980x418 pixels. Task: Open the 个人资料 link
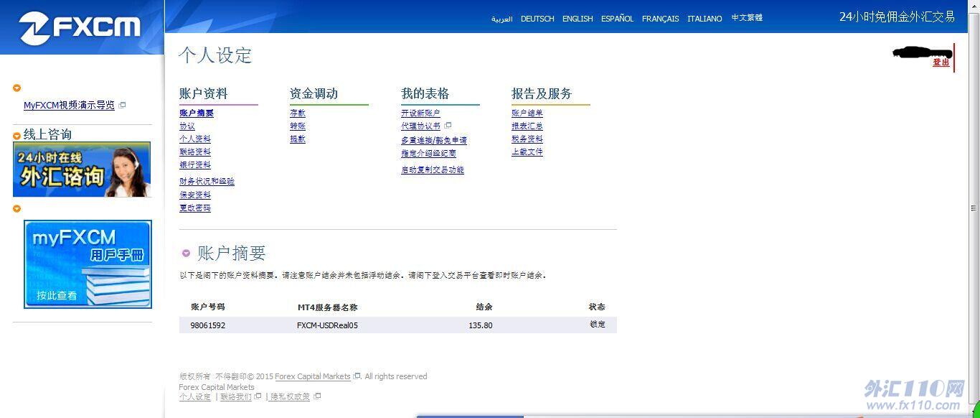pyautogui.click(x=195, y=139)
